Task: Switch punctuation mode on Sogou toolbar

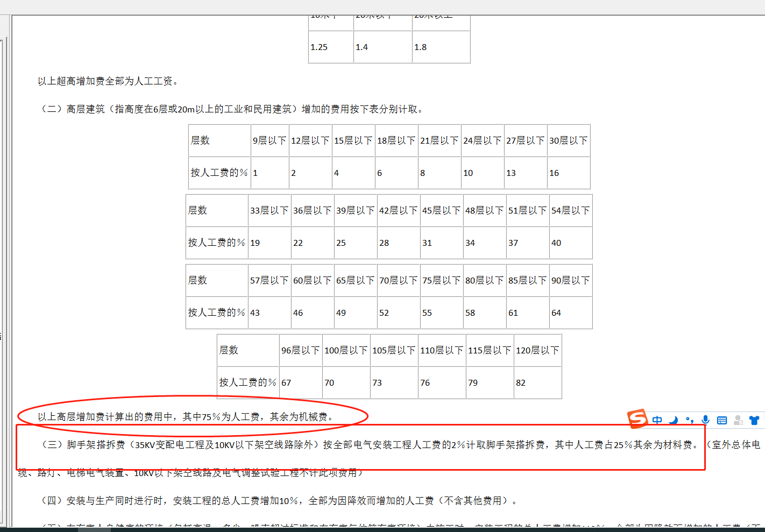Action: [x=690, y=420]
